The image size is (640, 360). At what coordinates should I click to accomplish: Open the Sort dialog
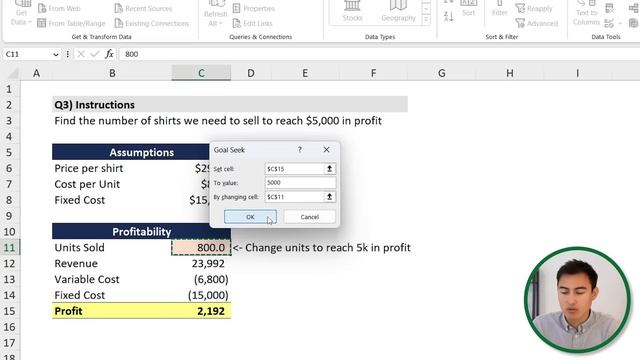tap(469, 9)
